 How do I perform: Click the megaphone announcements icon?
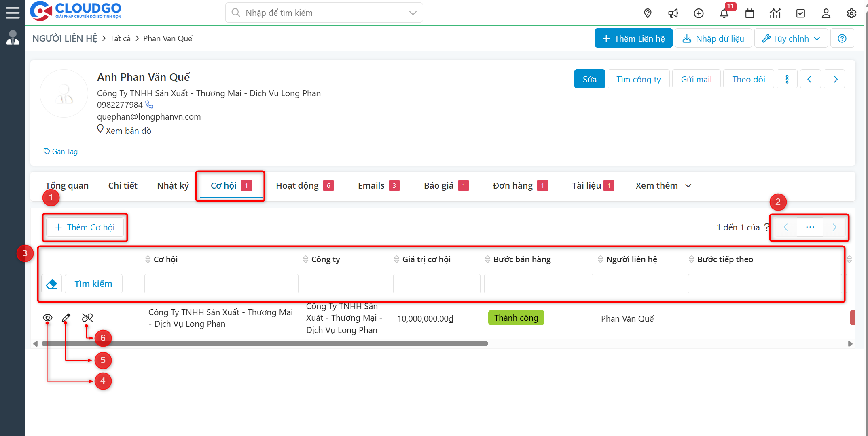673,13
